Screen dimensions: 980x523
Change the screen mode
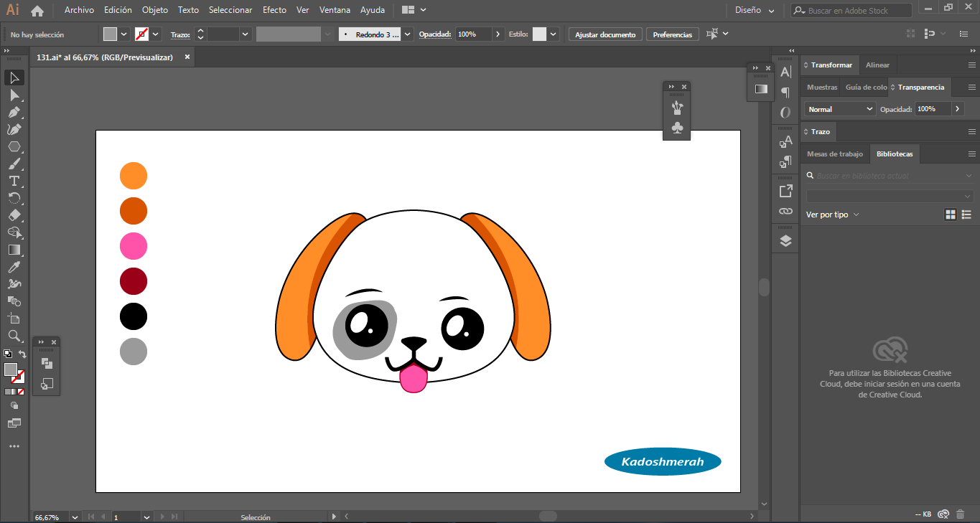tap(14, 423)
